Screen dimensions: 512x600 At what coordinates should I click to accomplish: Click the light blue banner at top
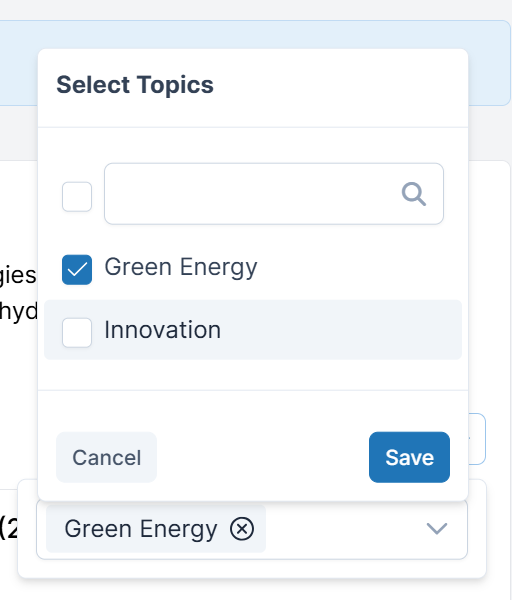point(490,63)
